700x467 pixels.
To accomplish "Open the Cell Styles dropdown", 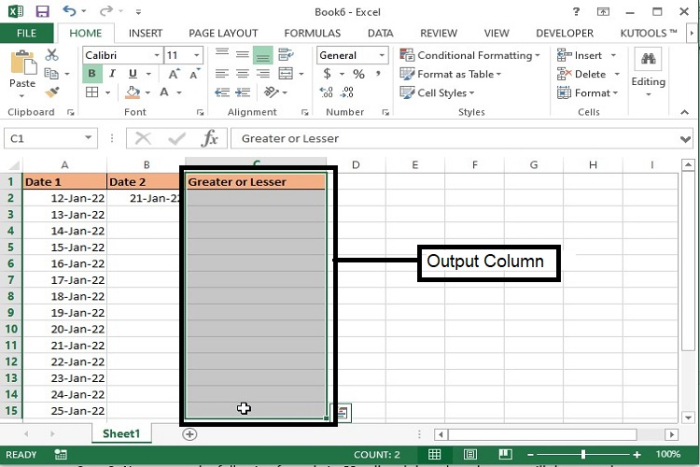I will (437, 93).
